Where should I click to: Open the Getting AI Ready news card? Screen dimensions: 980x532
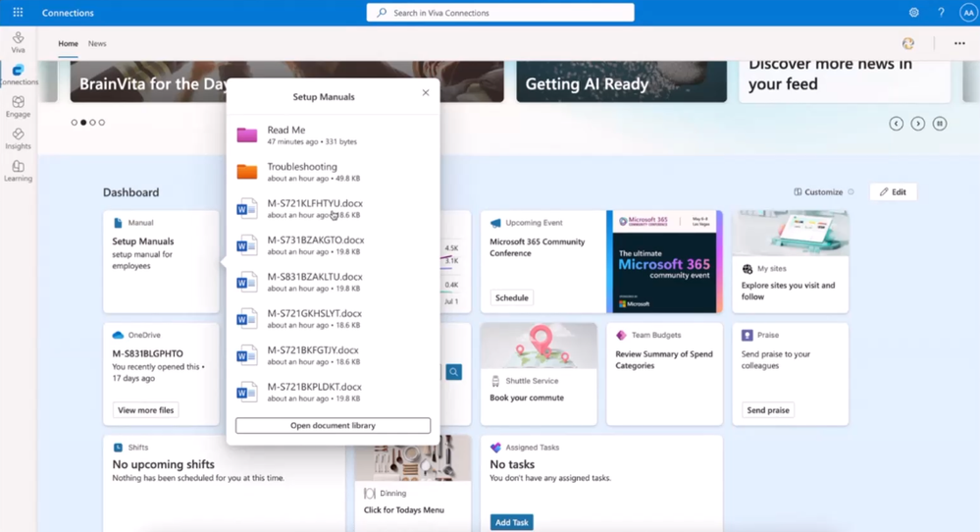pos(621,81)
